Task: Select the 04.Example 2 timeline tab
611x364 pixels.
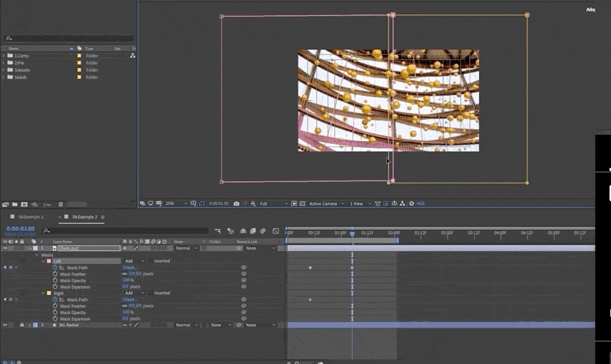Action: pos(85,216)
